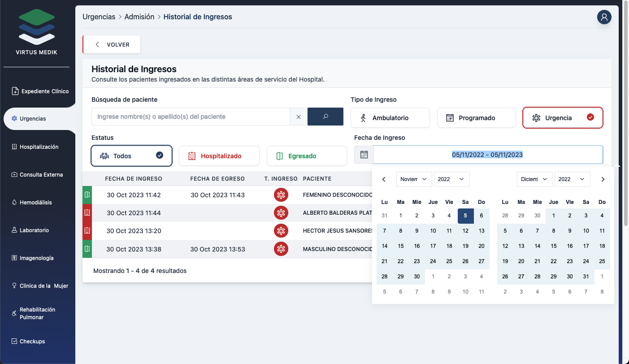The width and height of the screenshot is (629, 364).
Task: Filter status by Egresado
Action: (x=307, y=156)
